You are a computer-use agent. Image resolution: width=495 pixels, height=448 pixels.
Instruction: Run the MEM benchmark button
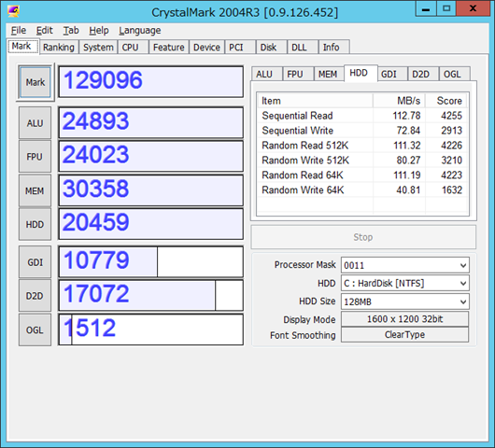coord(35,190)
